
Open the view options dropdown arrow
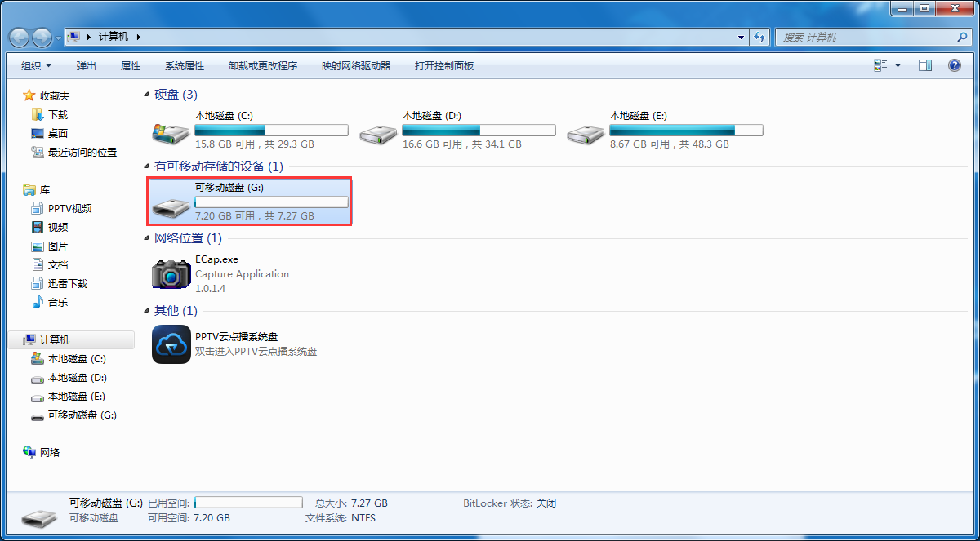pyautogui.click(x=898, y=65)
